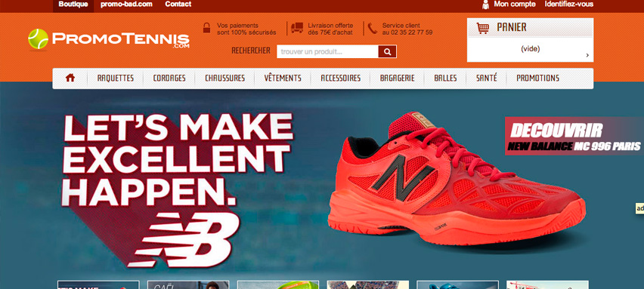
Task: Open the Promotions menu item
Action: pos(537,78)
